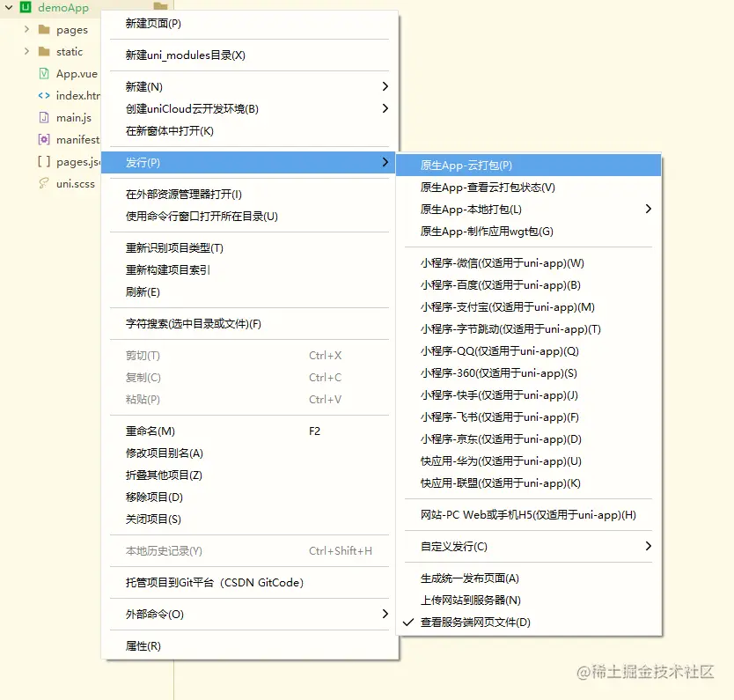Open the 自定义发行(C) submenu arrow
Image resolution: width=734 pixels, height=700 pixels.
648,546
